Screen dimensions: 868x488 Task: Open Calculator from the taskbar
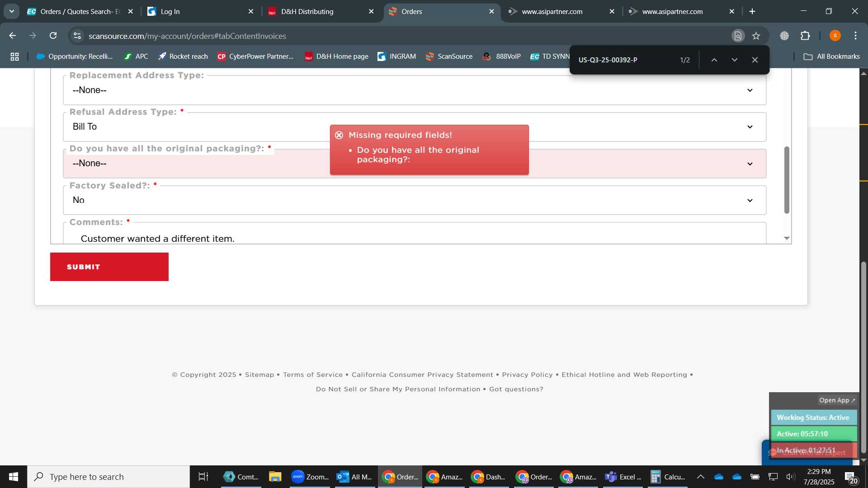668,477
